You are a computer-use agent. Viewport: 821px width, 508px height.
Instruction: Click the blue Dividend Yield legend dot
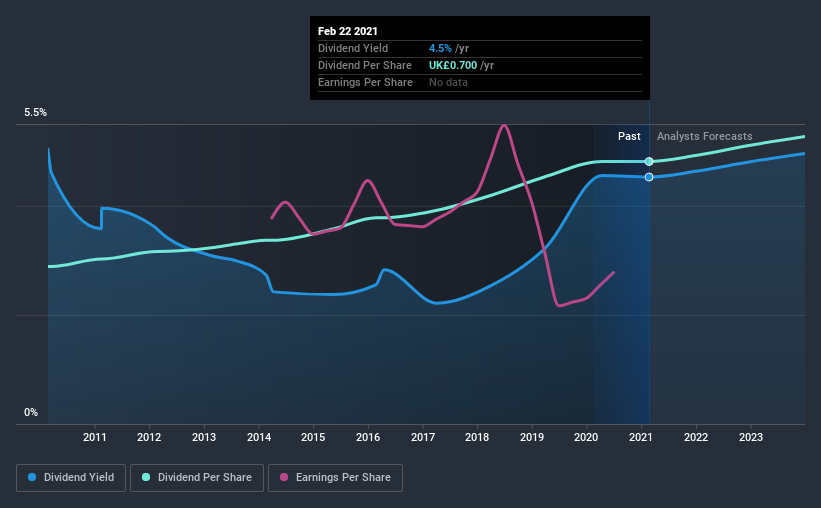32,477
